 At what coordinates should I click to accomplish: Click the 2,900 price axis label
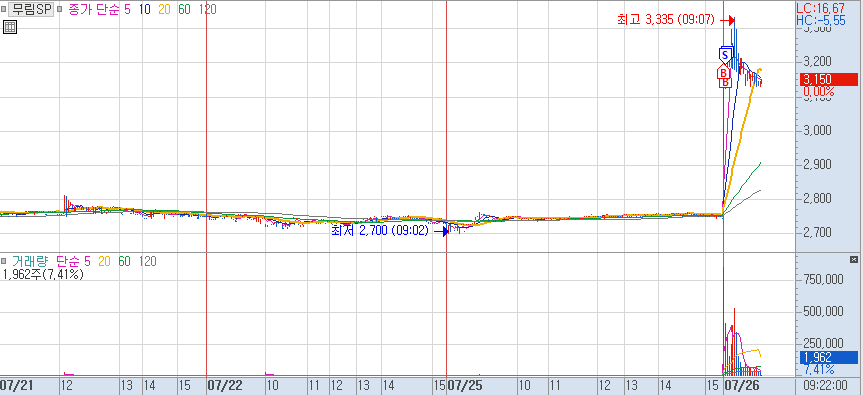click(817, 164)
